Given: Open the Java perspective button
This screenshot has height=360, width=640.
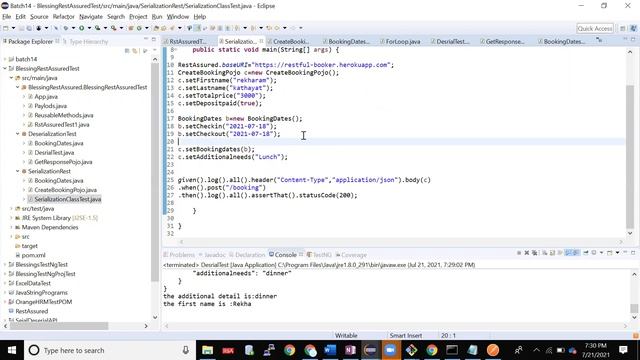Looking at the screenshot, I should point(633,28).
